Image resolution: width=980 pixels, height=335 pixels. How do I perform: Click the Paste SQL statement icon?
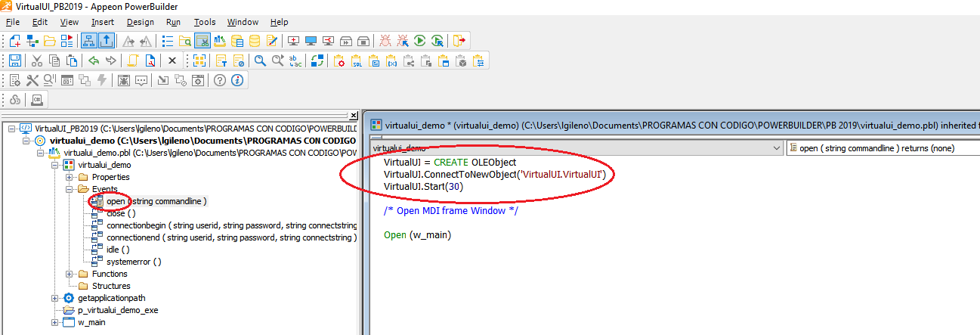357,60
